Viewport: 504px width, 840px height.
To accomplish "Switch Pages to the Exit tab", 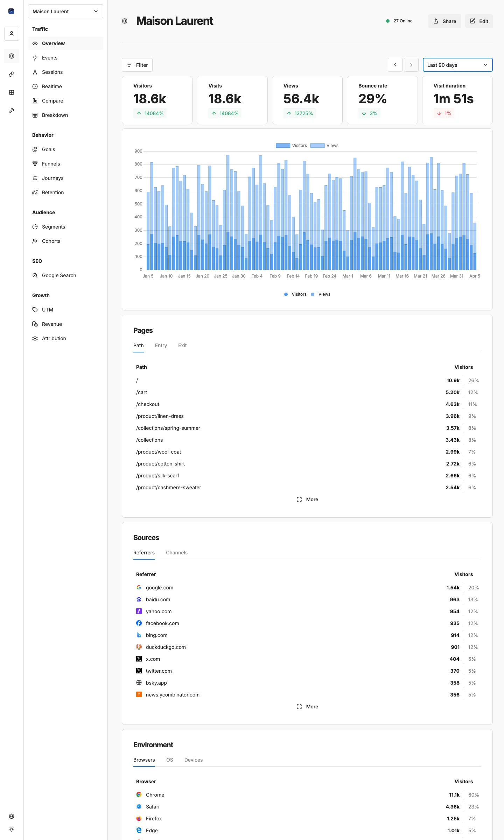I will (182, 345).
